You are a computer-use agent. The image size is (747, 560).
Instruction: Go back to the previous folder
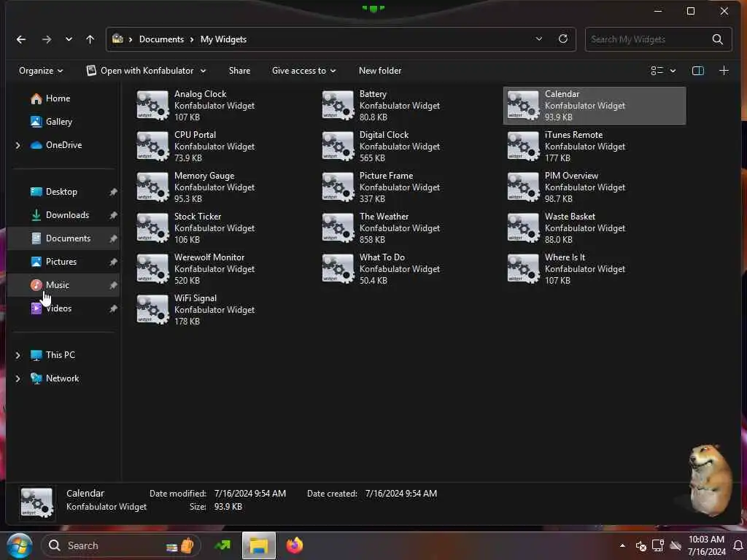(x=21, y=39)
